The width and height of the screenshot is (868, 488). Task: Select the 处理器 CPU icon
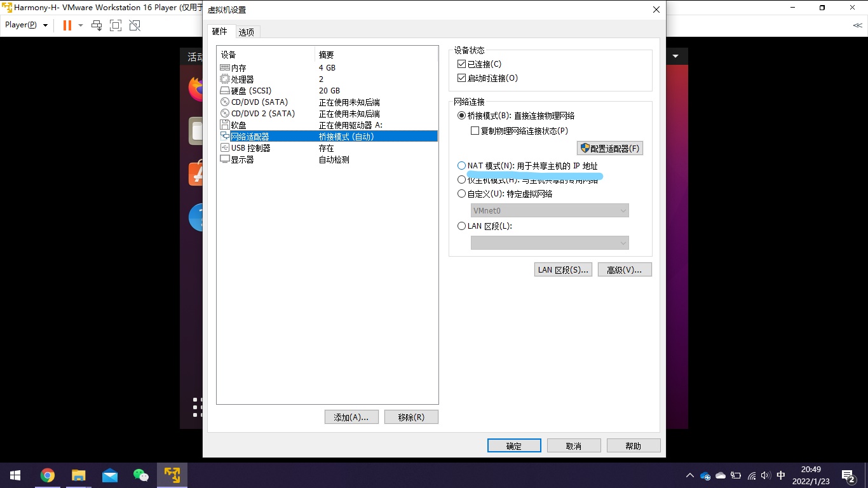(x=225, y=79)
